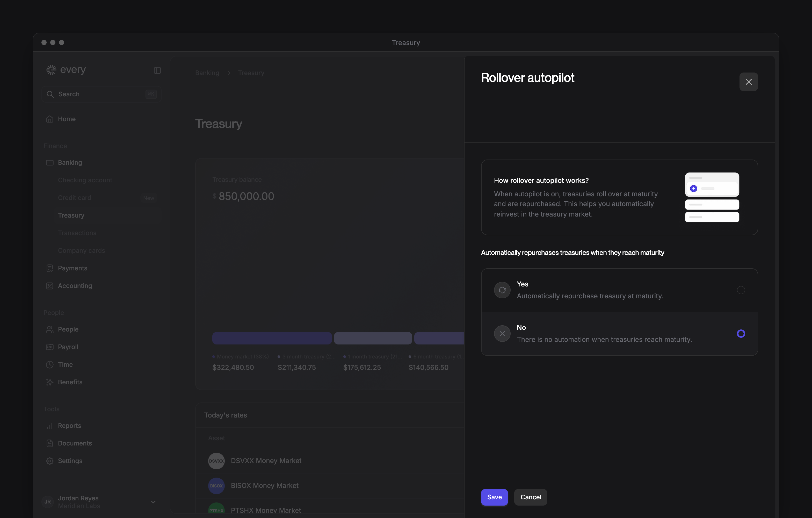Click the X icon beside No
The width and height of the screenshot is (812, 518).
(x=502, y=334)
